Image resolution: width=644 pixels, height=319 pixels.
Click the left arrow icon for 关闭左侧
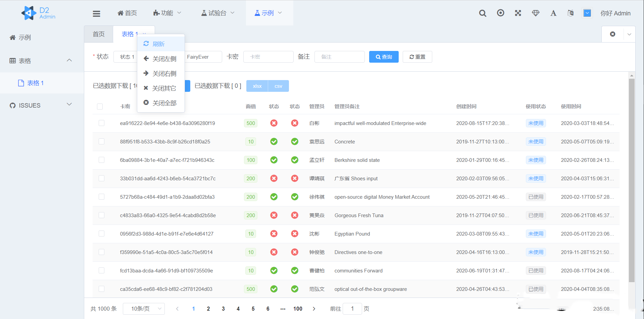pos(146,58)
